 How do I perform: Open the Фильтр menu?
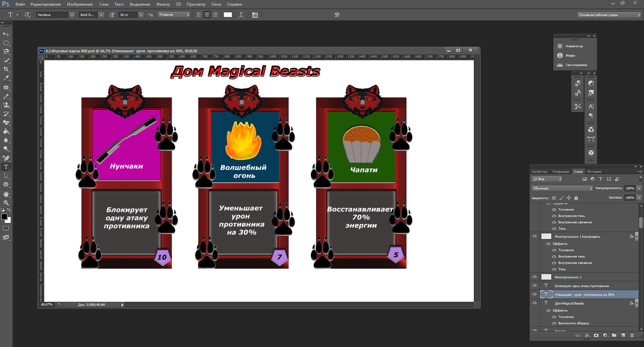click(x=163, y=4)
